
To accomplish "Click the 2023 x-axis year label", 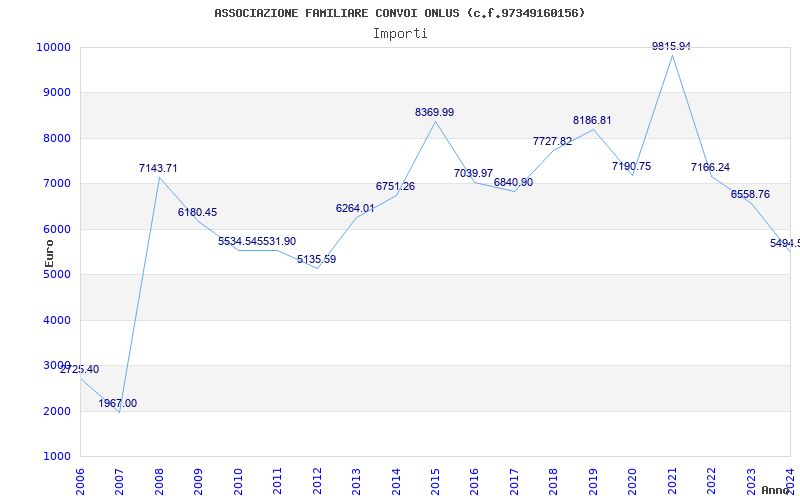I will coord(751,481).
